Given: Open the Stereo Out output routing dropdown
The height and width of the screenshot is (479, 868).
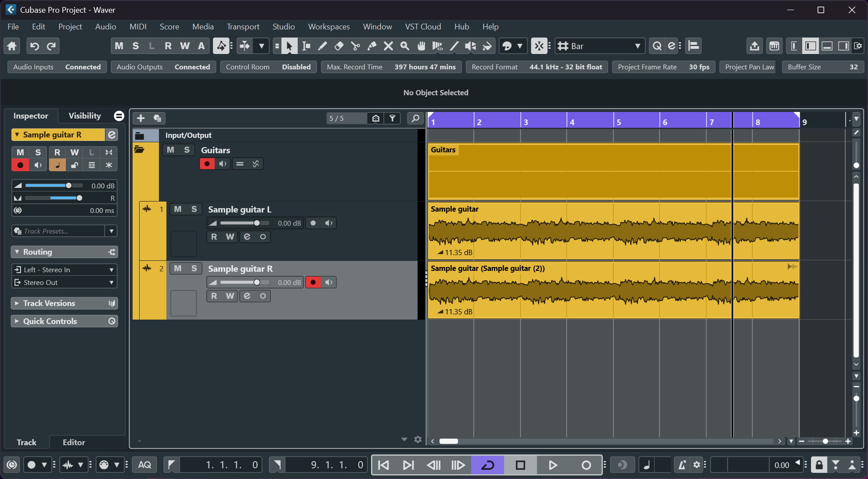Looking at the screenshot, I should tap(65, 282).
